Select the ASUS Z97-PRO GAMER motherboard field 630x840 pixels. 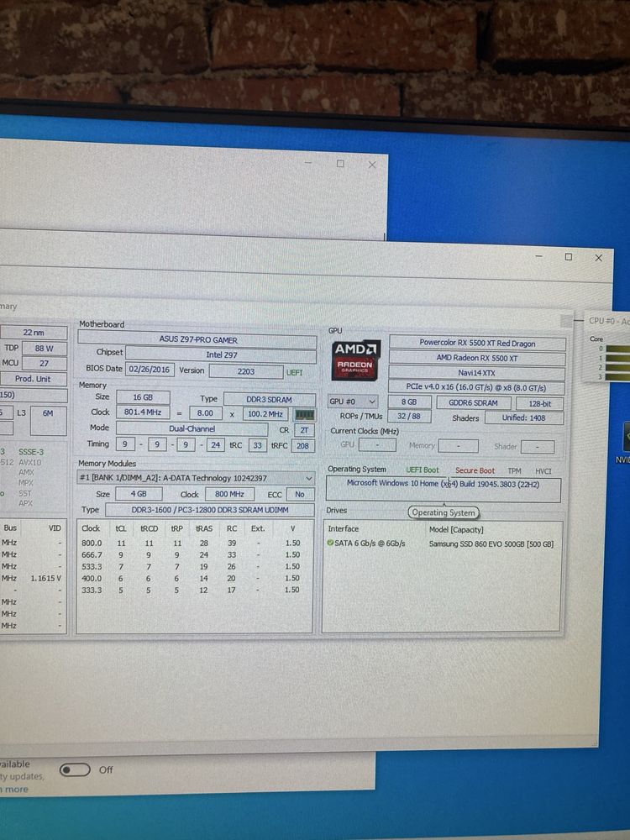pyautogui.click(x=197, y=339)
